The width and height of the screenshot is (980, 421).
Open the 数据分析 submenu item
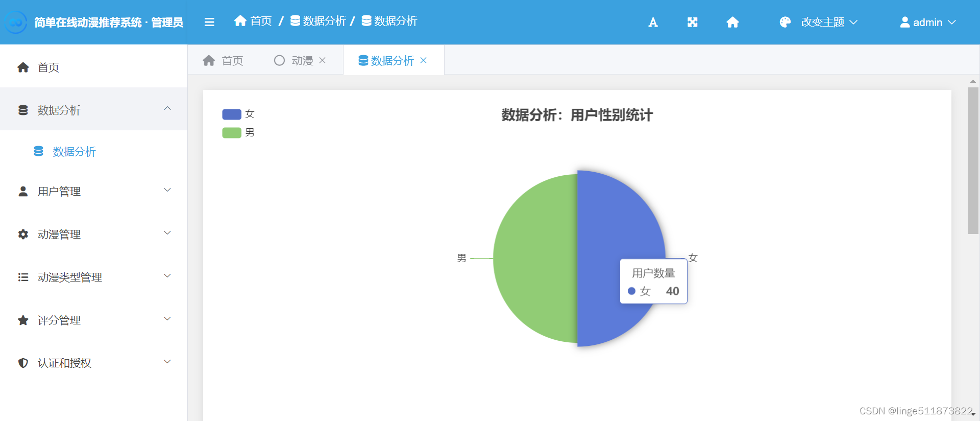click(x=94, y=151)
